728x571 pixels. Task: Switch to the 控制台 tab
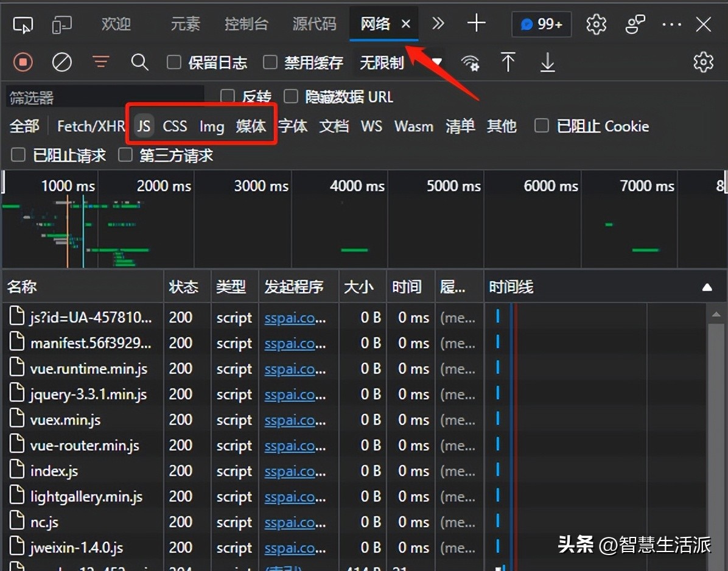tap(247, 24)
